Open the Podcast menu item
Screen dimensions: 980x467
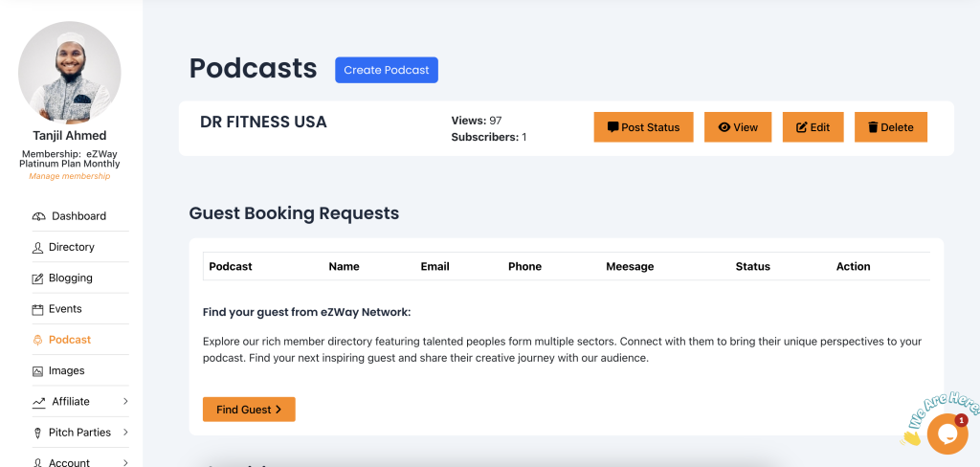pos(70,340)
